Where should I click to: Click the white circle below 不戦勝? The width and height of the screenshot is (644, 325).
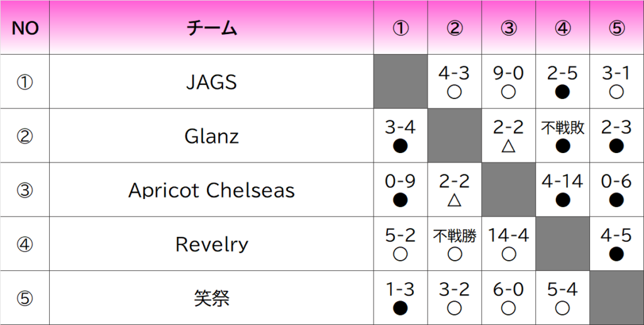pos(455,254)
